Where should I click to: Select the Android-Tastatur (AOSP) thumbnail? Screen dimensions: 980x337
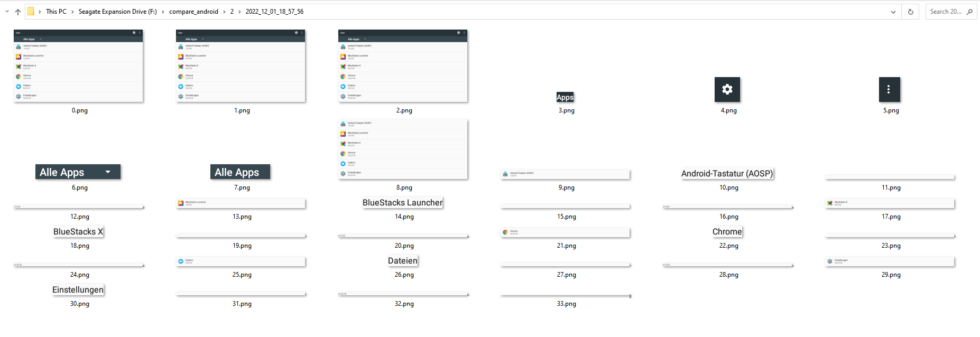click(x=727, y=173)
